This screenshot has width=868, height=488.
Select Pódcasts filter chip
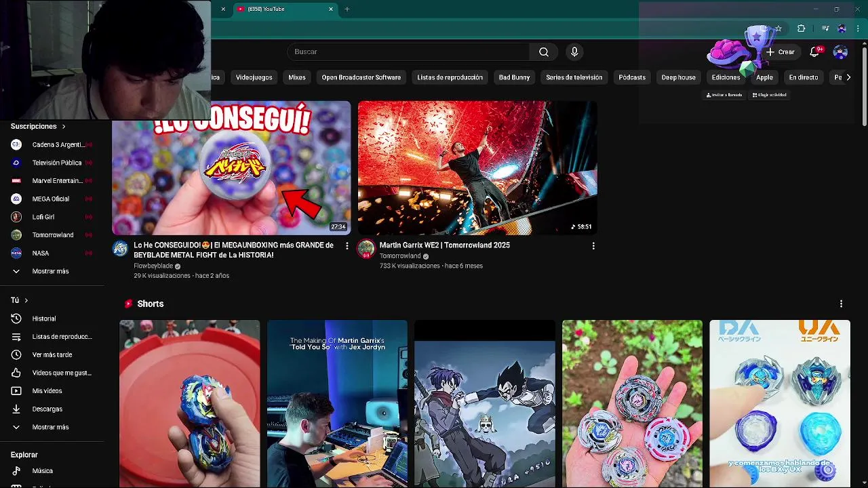click(x=632, y=77)
